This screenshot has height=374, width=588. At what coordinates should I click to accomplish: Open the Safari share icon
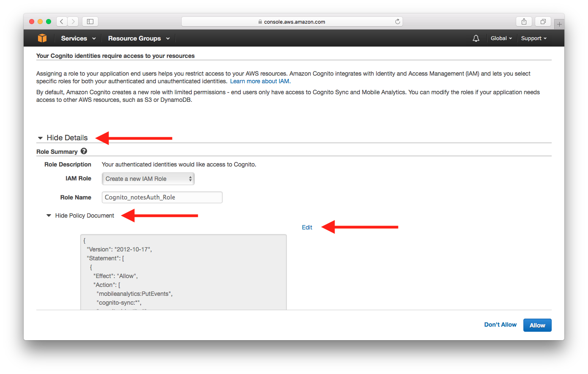(x=524, y=22)
